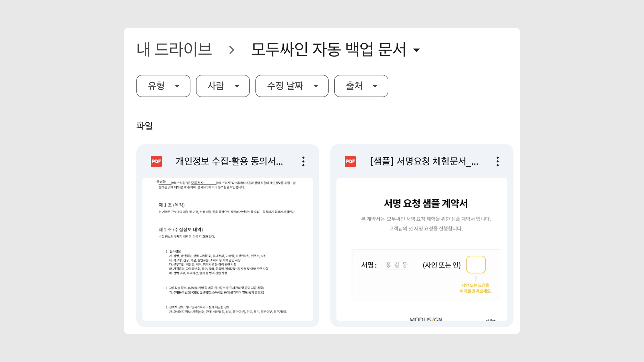Open the 출처 filter dropdown
The height and width of the screenshot is (362, 644).
point(361,86)
